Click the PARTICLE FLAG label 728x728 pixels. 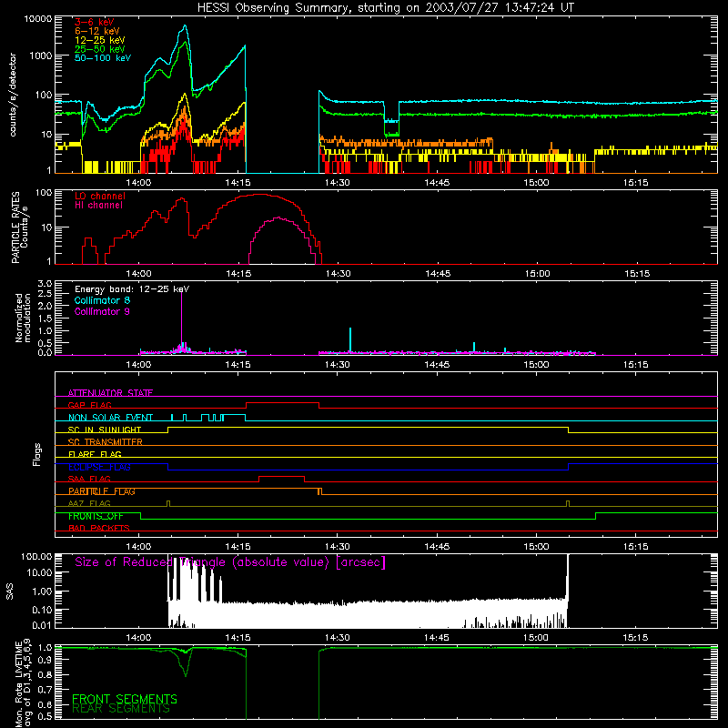[x=102, y=491]
